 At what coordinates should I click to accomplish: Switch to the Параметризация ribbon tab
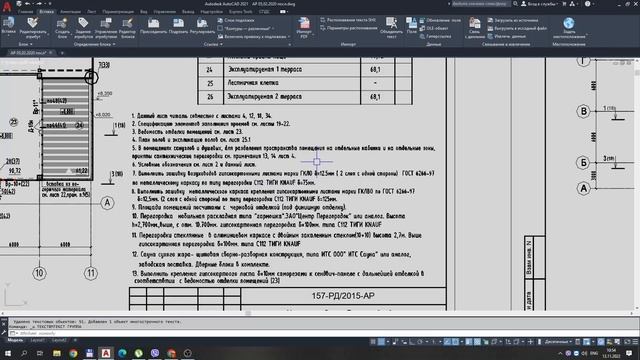118,11
